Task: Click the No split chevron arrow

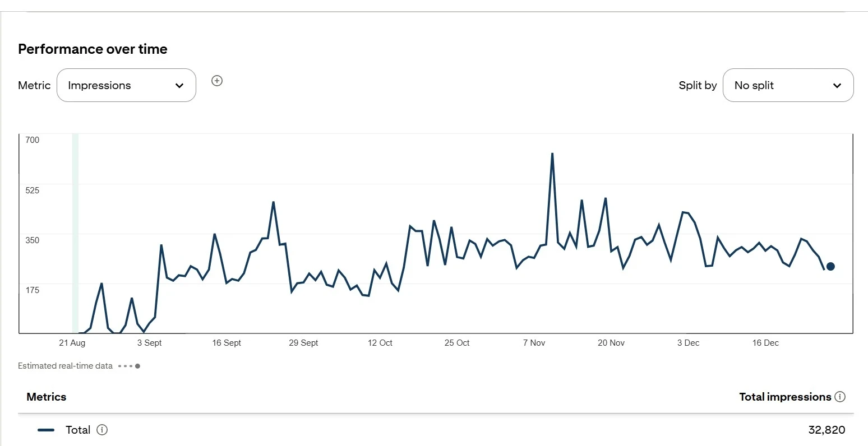Action: (x=837, y=86)
